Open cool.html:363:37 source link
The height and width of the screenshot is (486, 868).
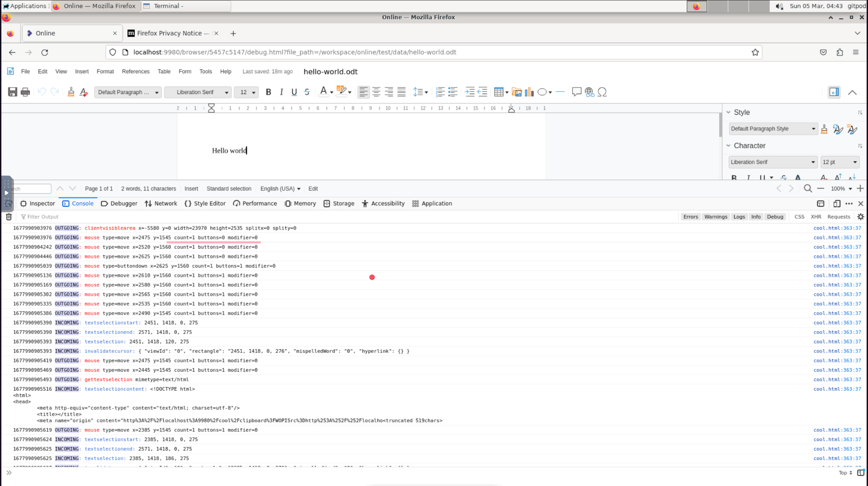point(837,228)
